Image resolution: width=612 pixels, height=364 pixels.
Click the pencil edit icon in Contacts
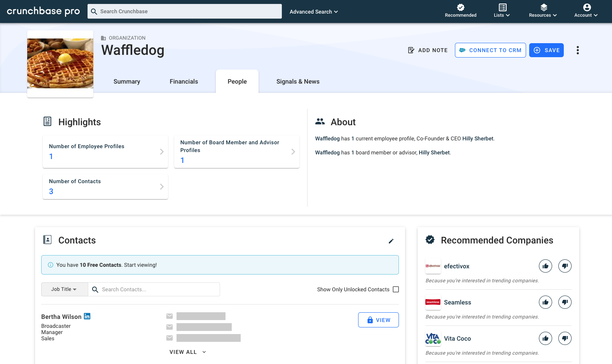(391, 241)
